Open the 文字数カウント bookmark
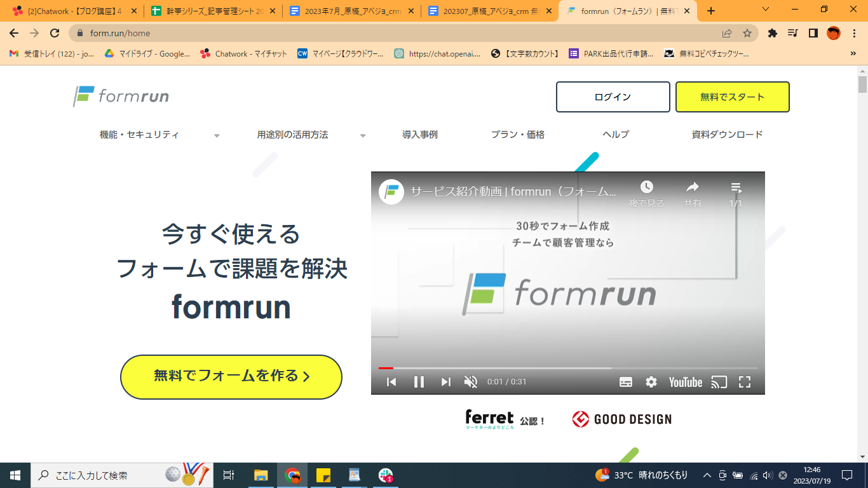 point(525,54)
